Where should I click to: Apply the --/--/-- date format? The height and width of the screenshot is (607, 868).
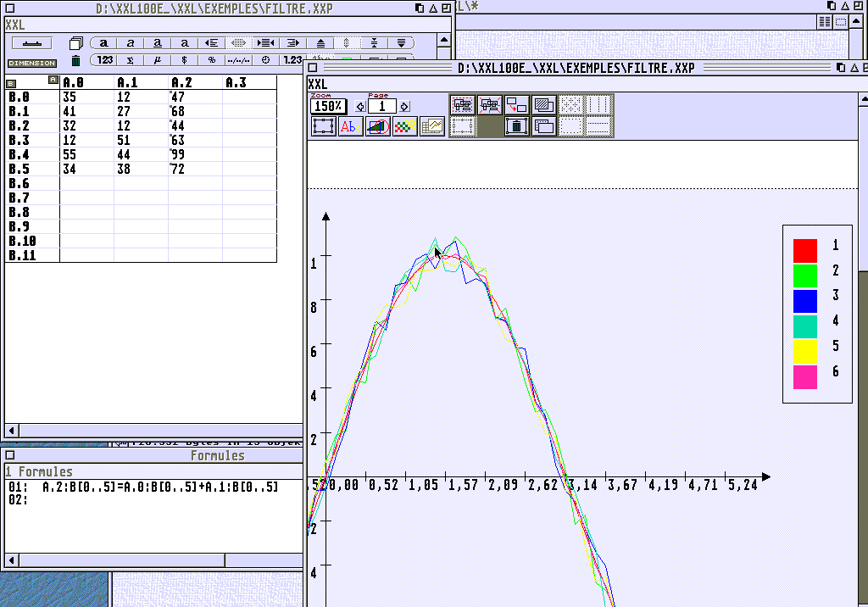[238, 60]
